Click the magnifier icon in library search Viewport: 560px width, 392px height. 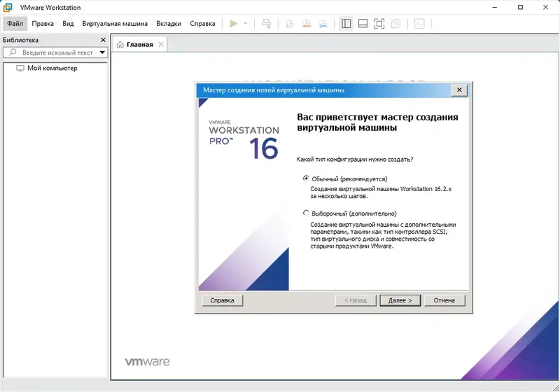tap(13, 52)
